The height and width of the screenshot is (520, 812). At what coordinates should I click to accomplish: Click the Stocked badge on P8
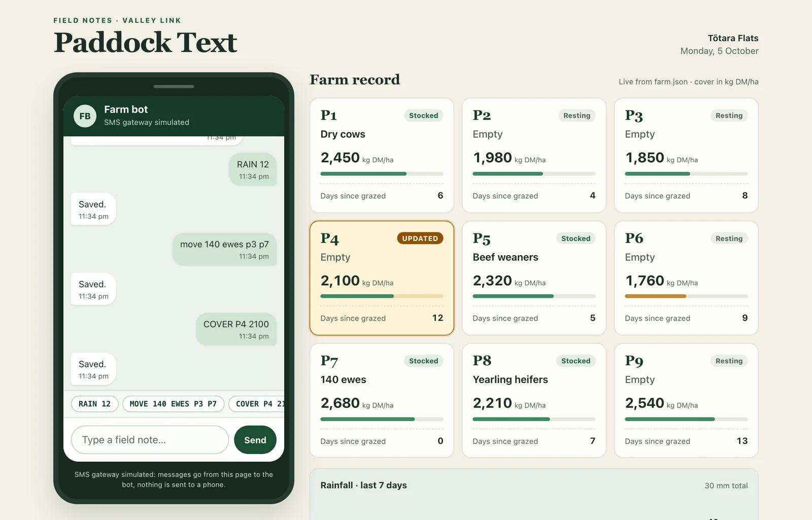[576, 361]
